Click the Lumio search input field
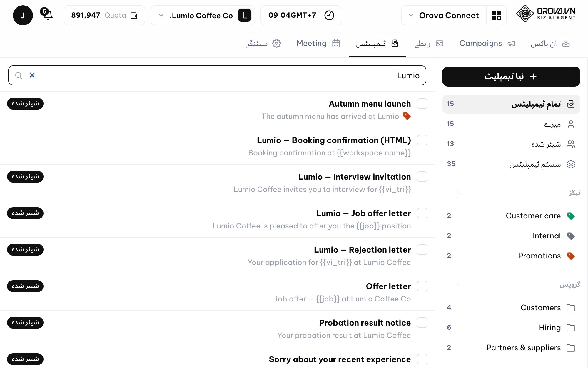 (217, 75)
